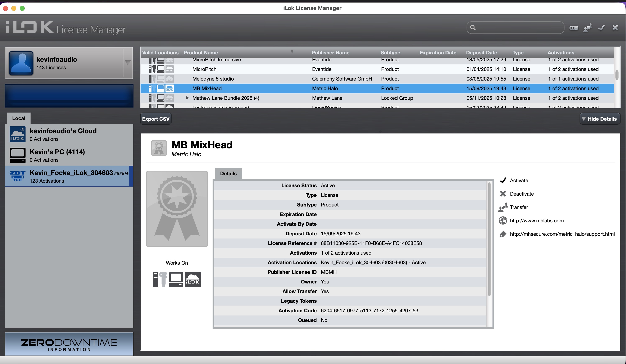The width and height of the screenshot is (626, 364).
Task: Open the kevinfoaudio account dropdown arrow
Action: pyautogui.click(x=128, y=63)
